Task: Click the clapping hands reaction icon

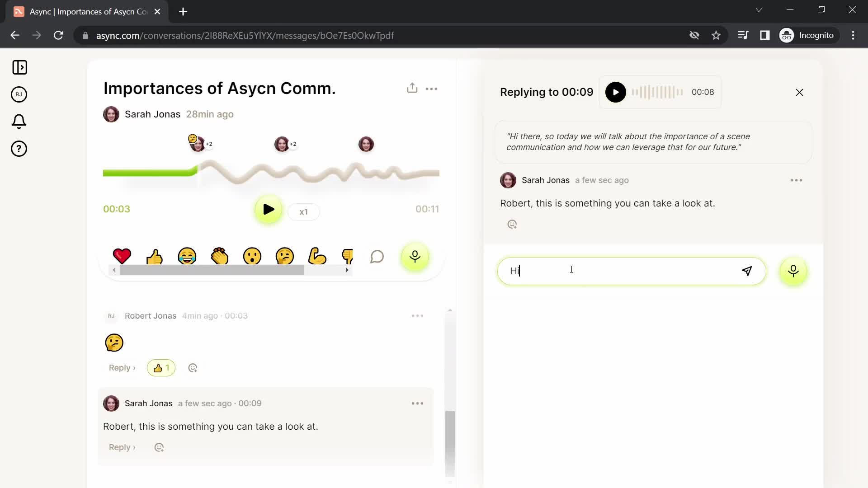Action: point(219,256)
